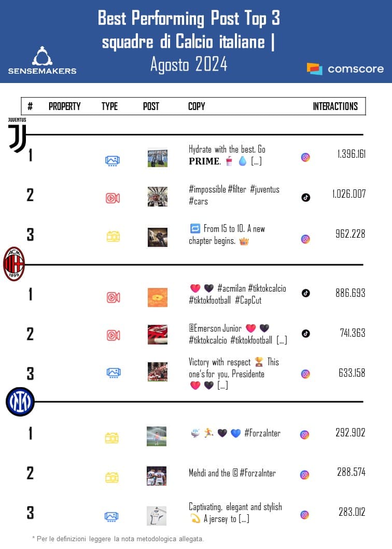Click Instagram icon beside 283.012 interactions

[x=305, y=515]
